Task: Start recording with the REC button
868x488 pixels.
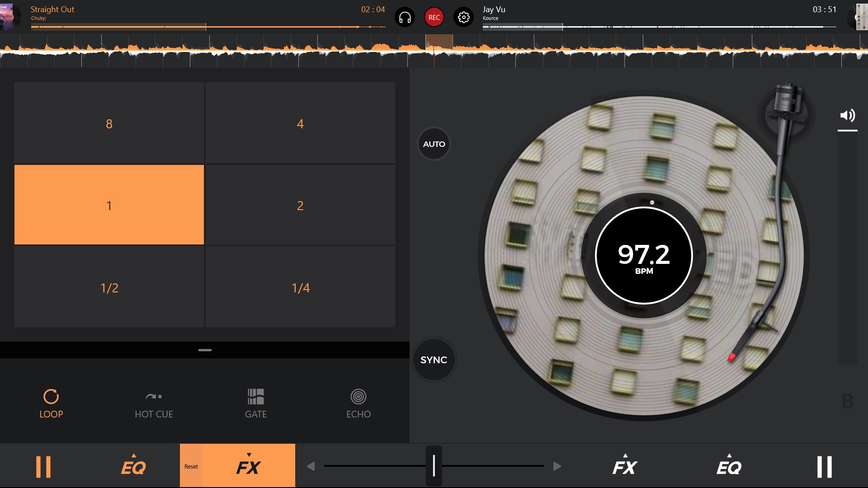Action: click(x=434, y=17)
